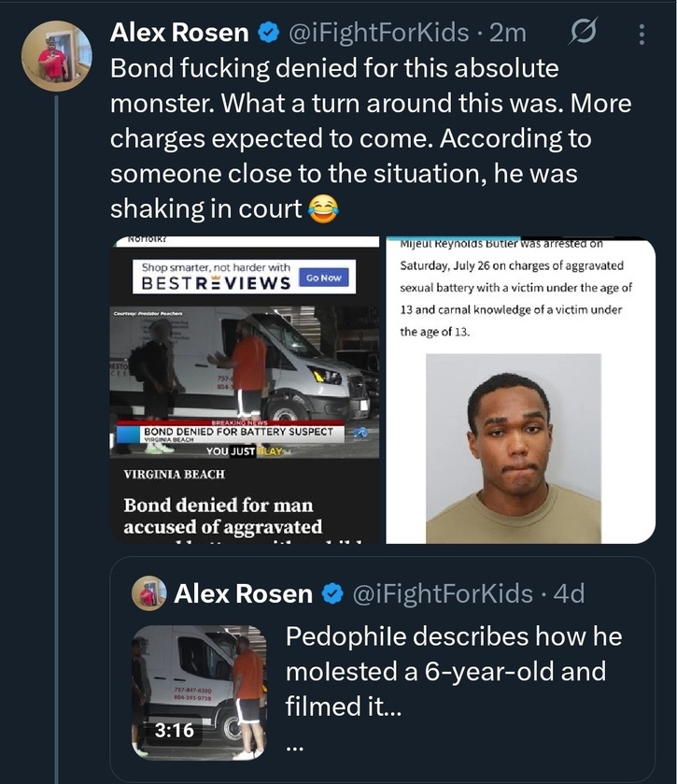Viewport: 677px width, 784px height.
Task: Click the Alex Rosen display name at top
Action: (179, 33)
